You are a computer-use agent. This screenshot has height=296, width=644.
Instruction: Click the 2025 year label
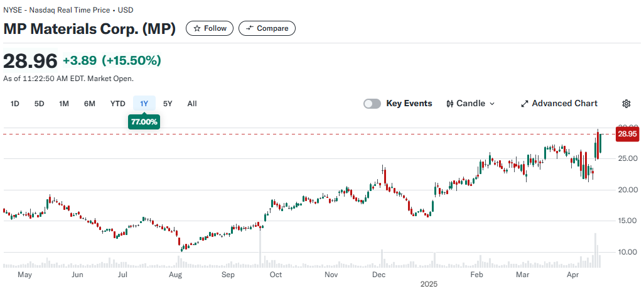(429, 284)
